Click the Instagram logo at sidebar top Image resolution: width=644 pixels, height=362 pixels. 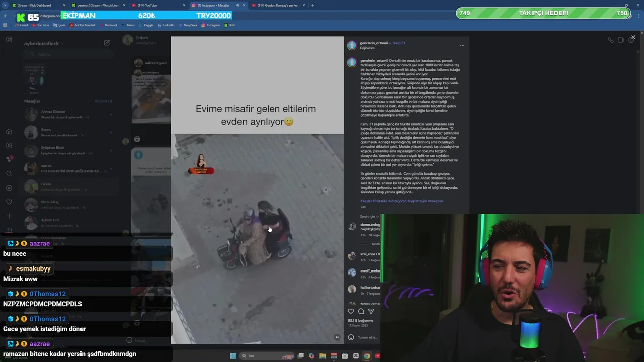[x=9, y=39]
